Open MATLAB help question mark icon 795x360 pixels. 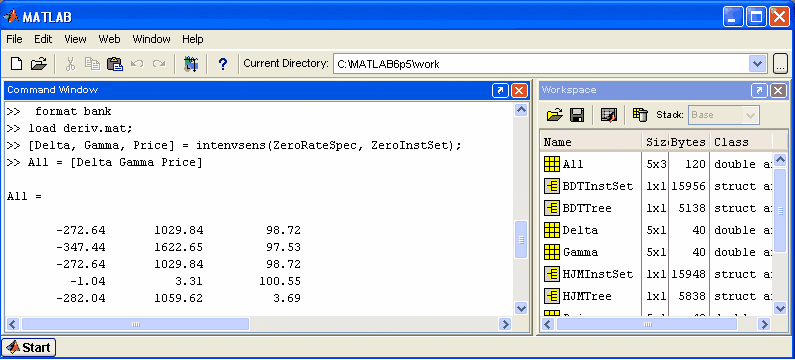click(x=222, y=64)
